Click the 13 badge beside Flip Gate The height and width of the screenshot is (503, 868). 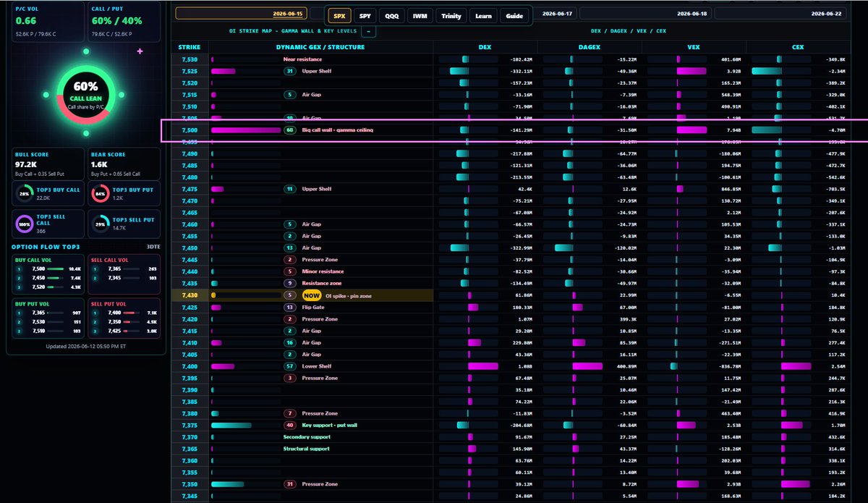coord(290,307)
